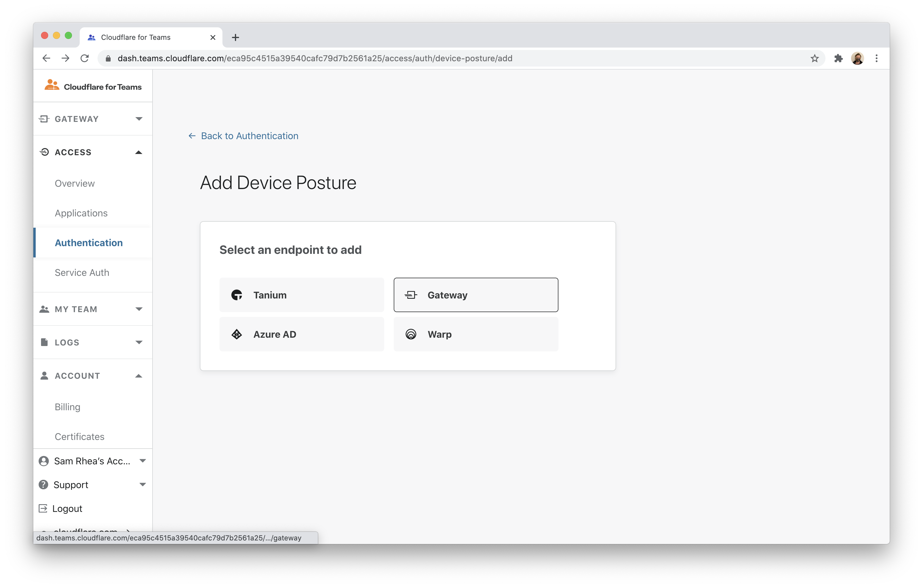Go to Service Auth in sidebar
Screen dimensions: 923x588
pyautogui.click(x=82, y=273)
